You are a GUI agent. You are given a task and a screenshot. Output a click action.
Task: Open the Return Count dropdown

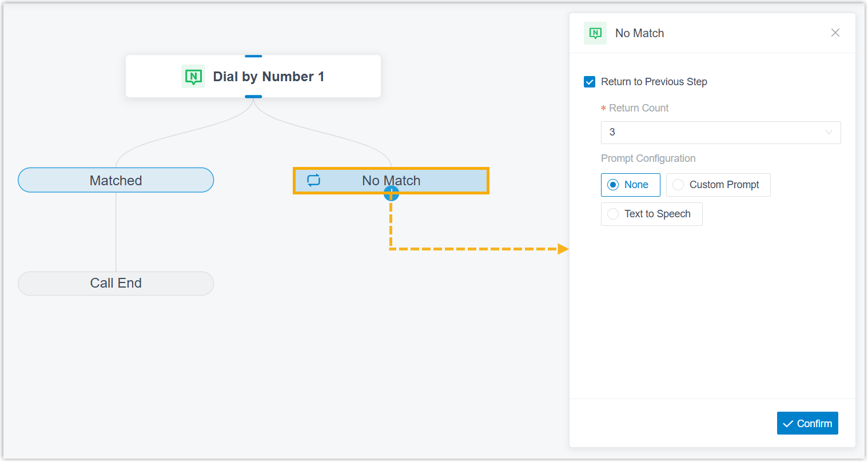(x=721, y=133)
